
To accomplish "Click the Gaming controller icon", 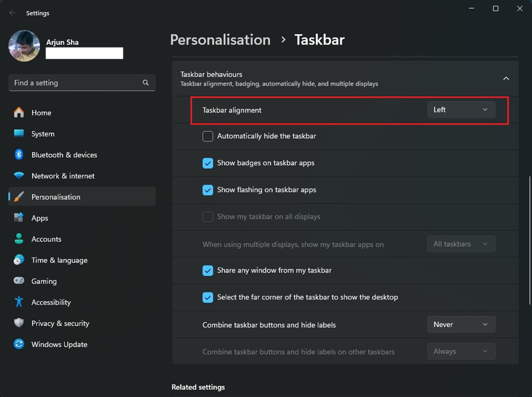I will [19, 281].
